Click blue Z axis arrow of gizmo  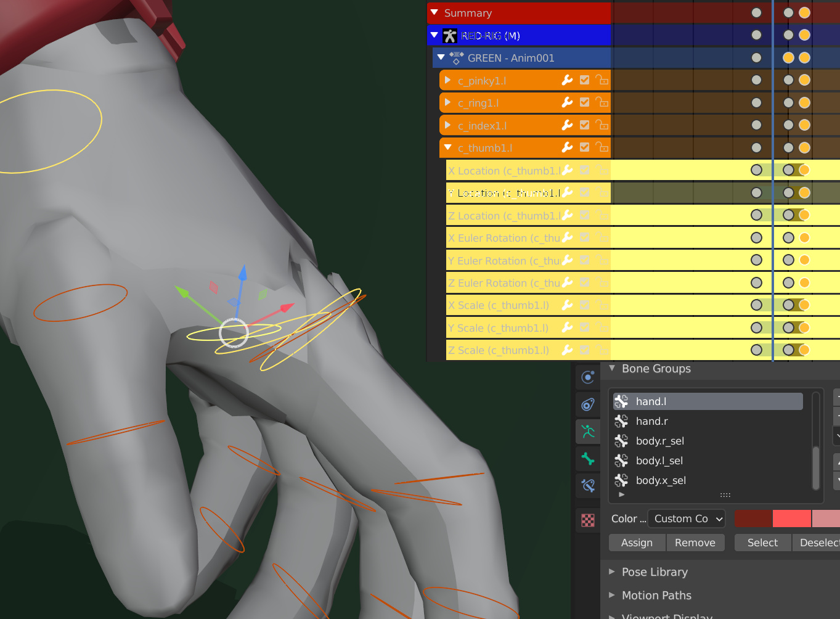pos(243,274)
